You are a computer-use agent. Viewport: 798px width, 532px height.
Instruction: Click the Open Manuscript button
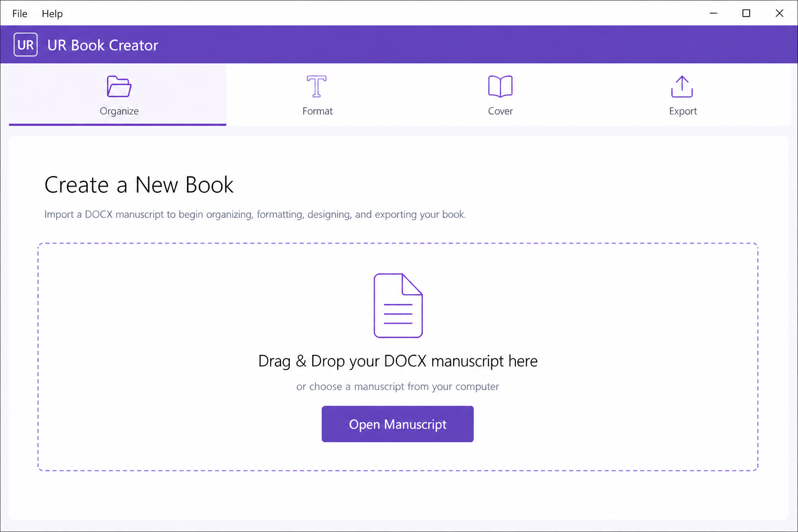click(397, 424)
